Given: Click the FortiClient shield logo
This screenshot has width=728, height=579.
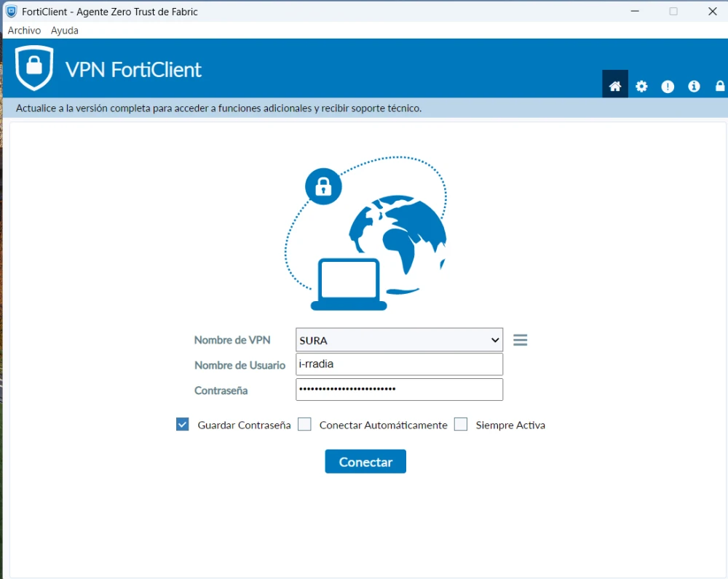Looking at the screenshot, I should click(x=34, y=68).
